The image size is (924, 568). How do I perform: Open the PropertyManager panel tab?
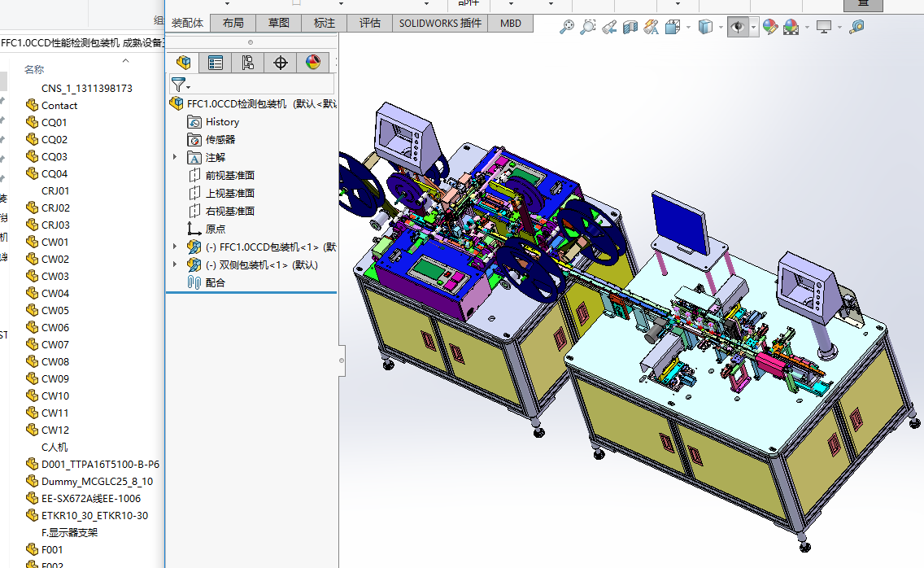(x=216, y=63)
